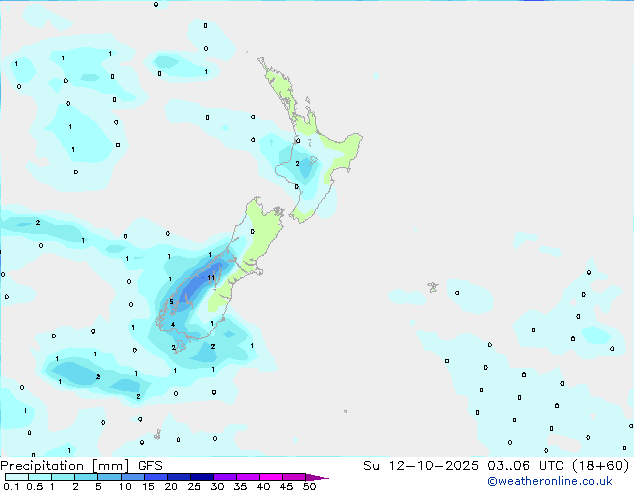Image resolution: width=634 pixels, height=490 pixels.
Task: Click the purple arrow tip ending the legend
Action: (317, 477)
